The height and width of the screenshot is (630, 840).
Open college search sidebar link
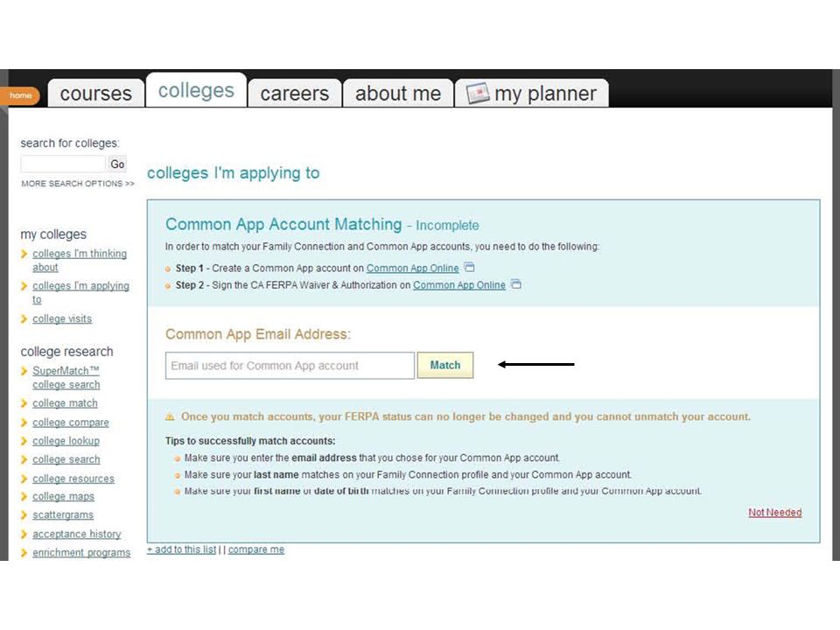click(66, 459)
